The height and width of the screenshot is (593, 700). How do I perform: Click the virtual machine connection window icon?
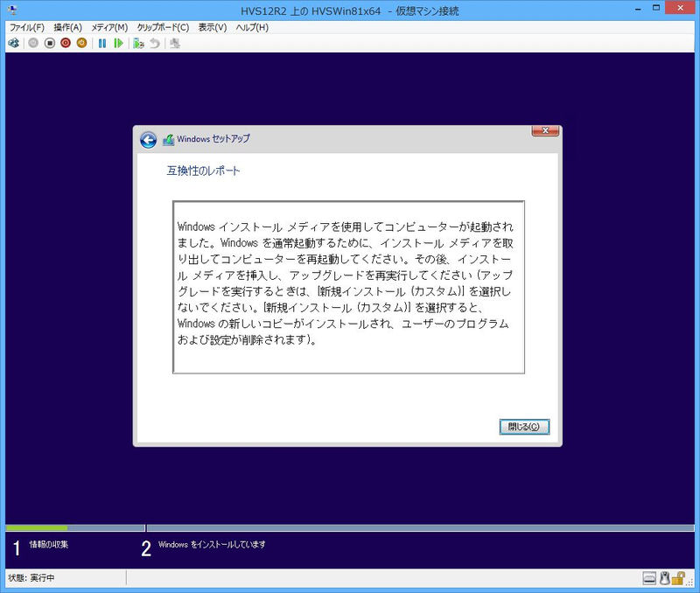tap(13, 10)
